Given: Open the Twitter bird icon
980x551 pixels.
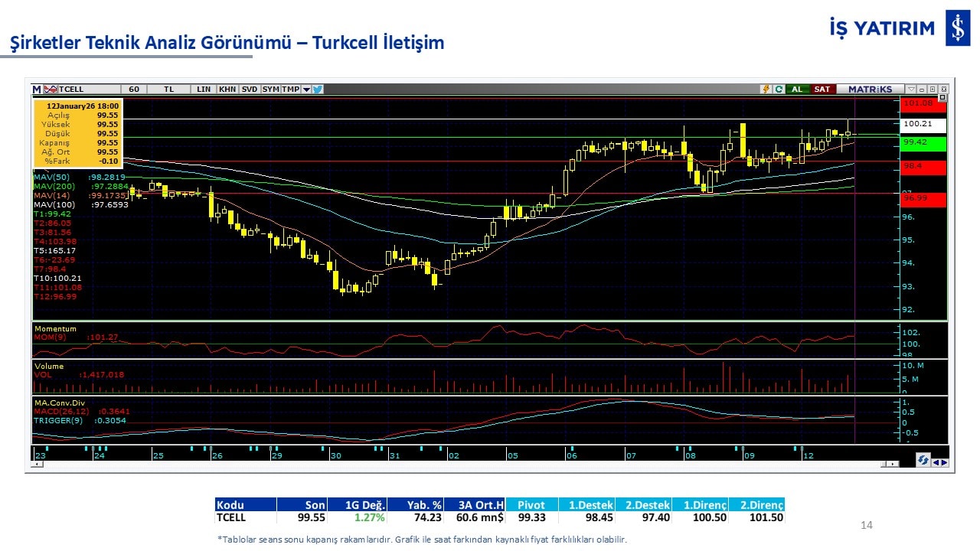Looking at the screenshot, I should coord(318,89).
